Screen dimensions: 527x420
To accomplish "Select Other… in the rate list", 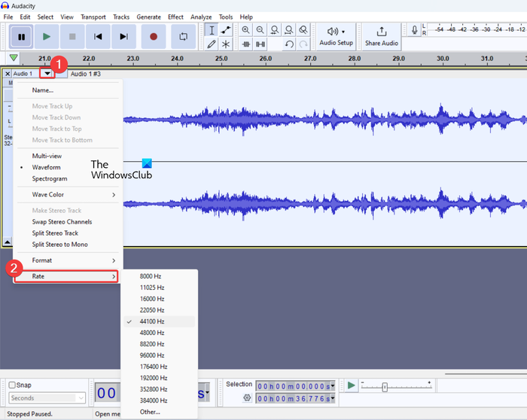I will tap(150, 412).
